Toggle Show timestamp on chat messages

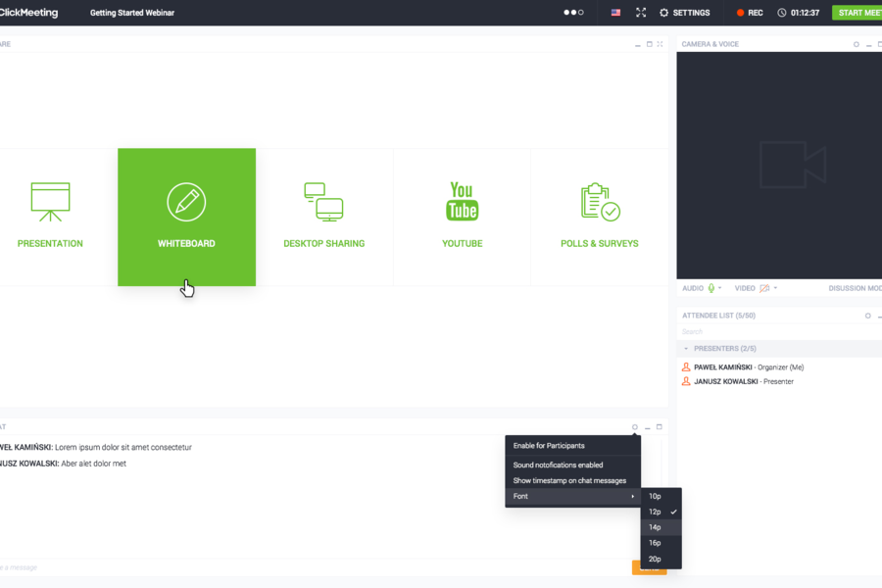click(569, 481)
